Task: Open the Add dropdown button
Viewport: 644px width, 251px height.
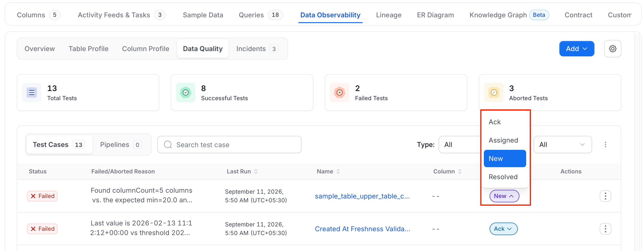Action: [576, 49]
